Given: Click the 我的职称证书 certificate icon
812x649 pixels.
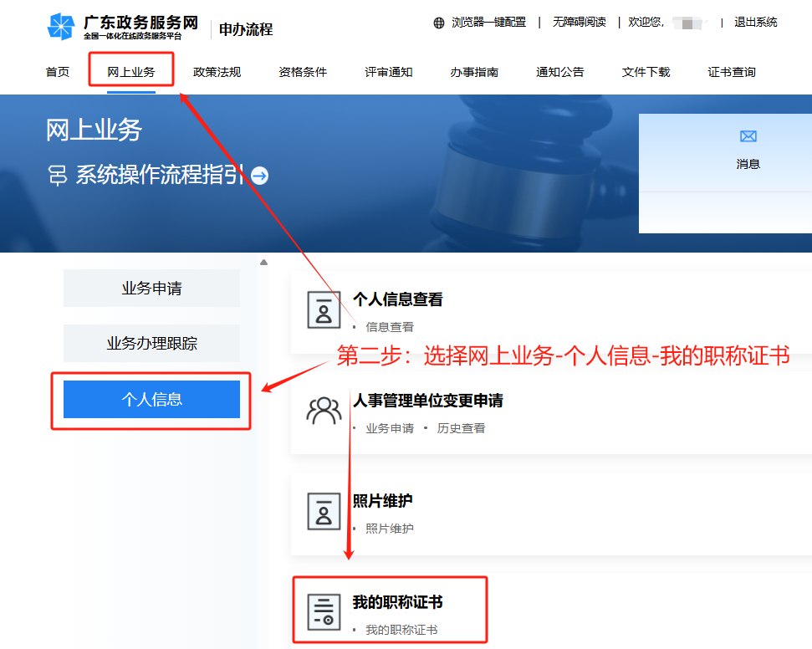Looking at the screenshot, I should pos(324,611).
